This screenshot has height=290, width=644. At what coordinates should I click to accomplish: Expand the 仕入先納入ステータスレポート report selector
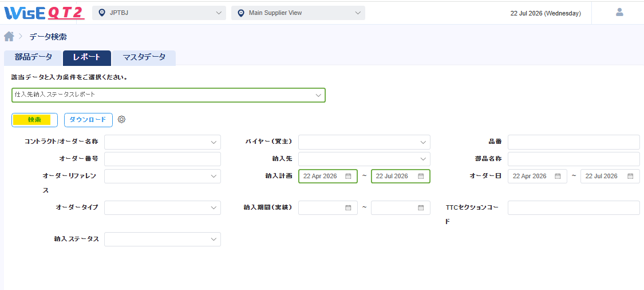click(168, 95)
